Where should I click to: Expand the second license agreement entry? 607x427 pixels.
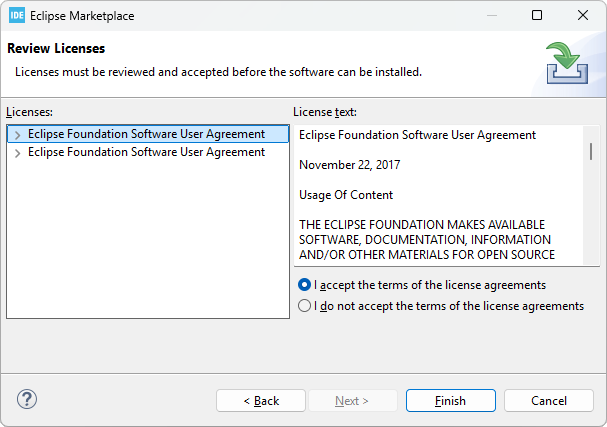pyautogui.click(x=18, y=153)
